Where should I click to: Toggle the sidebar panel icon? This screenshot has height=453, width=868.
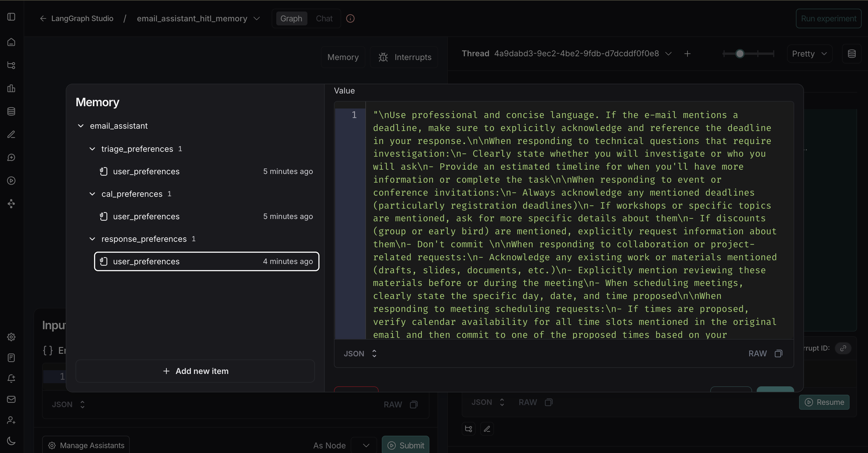click(x=11, y=17)
